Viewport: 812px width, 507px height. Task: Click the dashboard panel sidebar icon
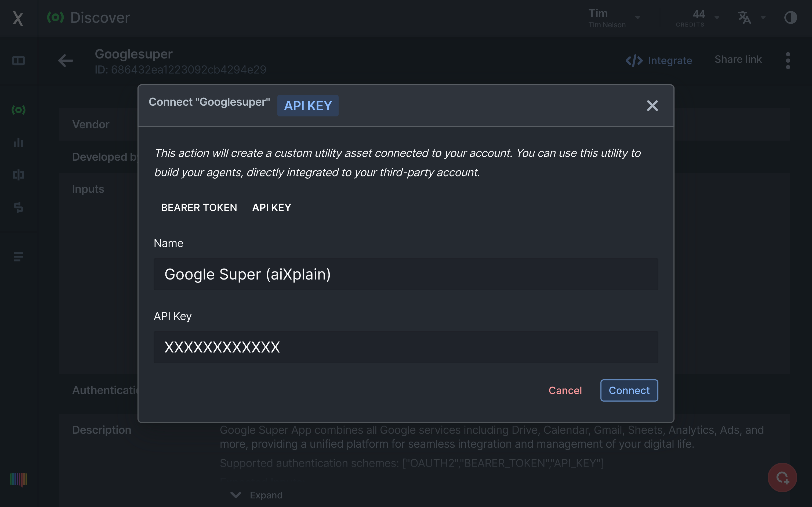19,61
